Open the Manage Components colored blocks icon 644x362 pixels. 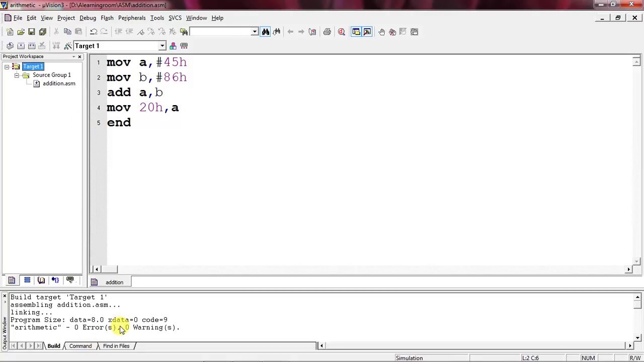(173, 46)
